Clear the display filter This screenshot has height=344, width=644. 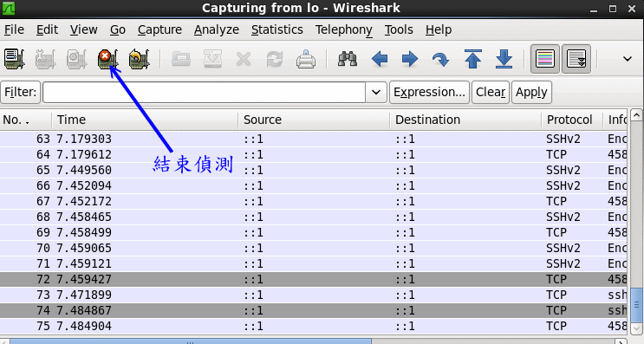point(491,92)
